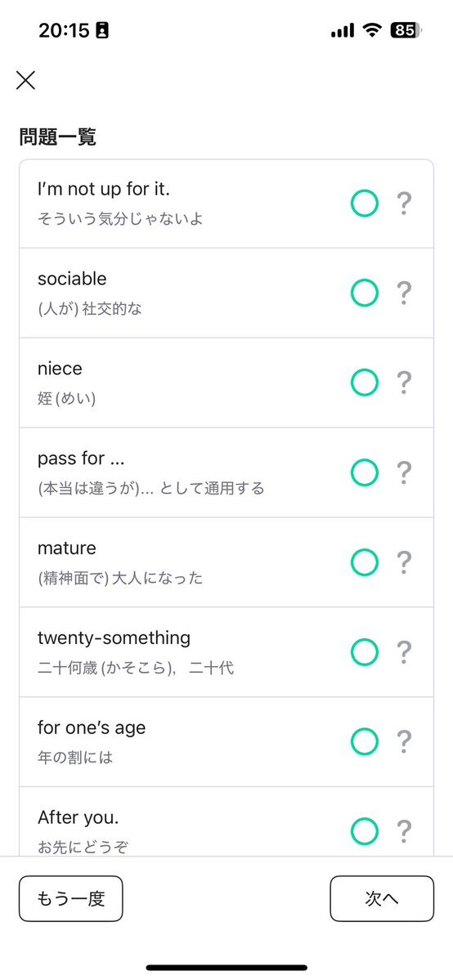Tap the question mark for 'pass for ...'
Image resolution: width=453 pixels, height=980 pixels.
404,472
